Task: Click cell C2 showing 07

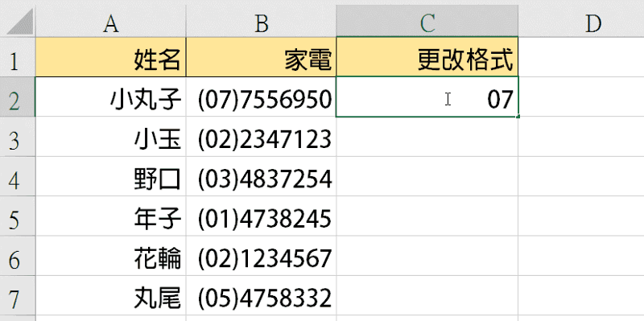Action: point(427,97)
